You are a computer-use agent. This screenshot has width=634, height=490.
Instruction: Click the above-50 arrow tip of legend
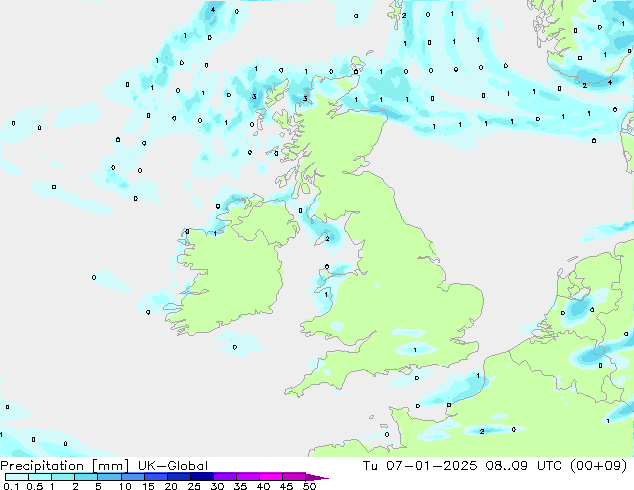(317, 477)
